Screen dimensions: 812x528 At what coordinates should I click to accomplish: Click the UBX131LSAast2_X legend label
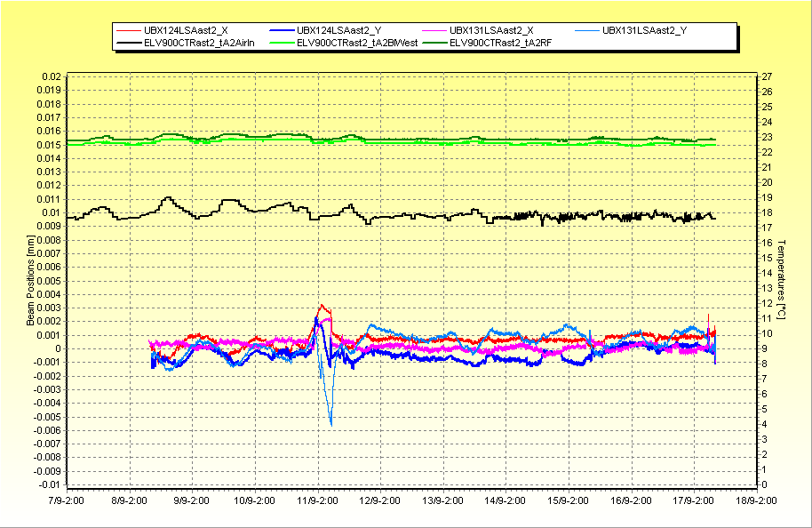point(491,30)
